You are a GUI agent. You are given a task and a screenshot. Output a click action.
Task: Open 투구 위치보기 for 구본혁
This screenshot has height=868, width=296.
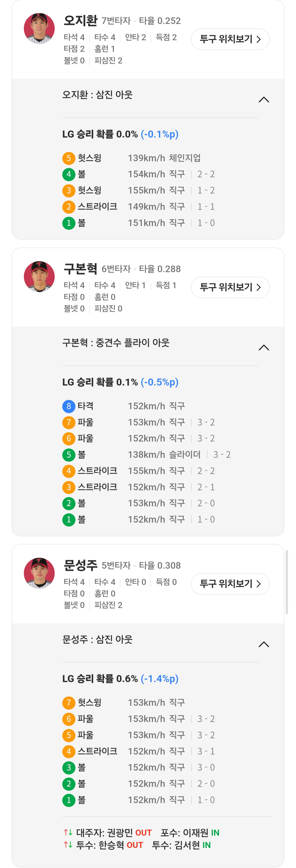tap(230, 287)
